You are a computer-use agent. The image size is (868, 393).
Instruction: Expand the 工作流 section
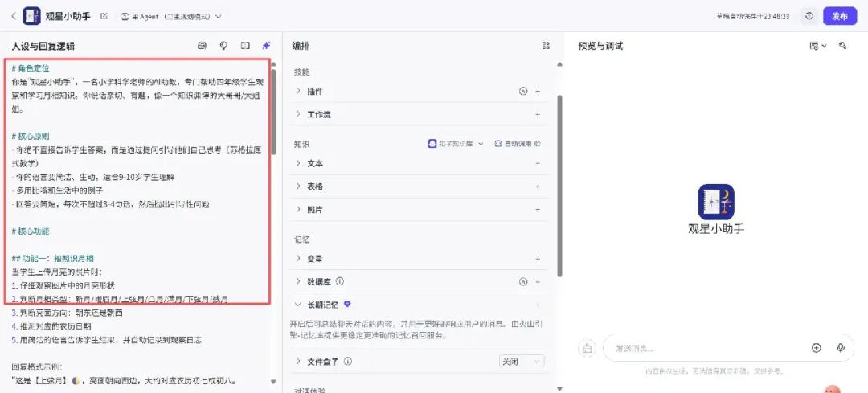[298, 115]
